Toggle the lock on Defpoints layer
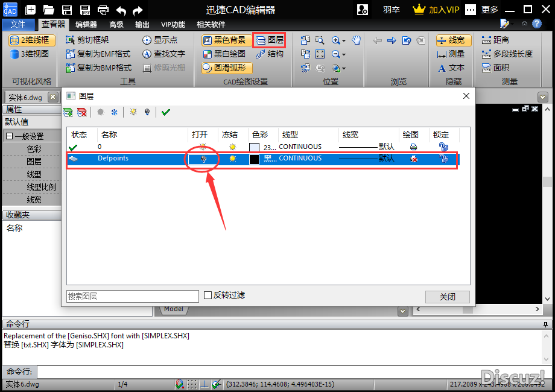 443,159
